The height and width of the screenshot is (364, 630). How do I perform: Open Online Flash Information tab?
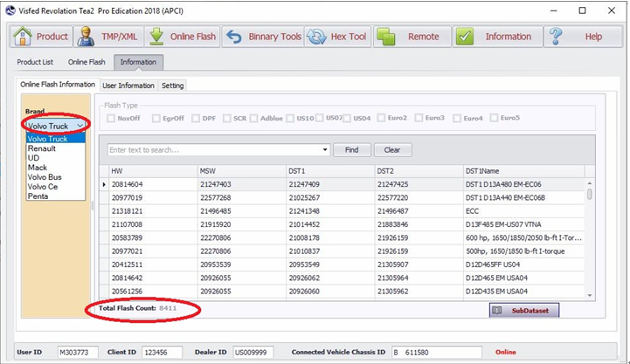click(x=58, y=85)
